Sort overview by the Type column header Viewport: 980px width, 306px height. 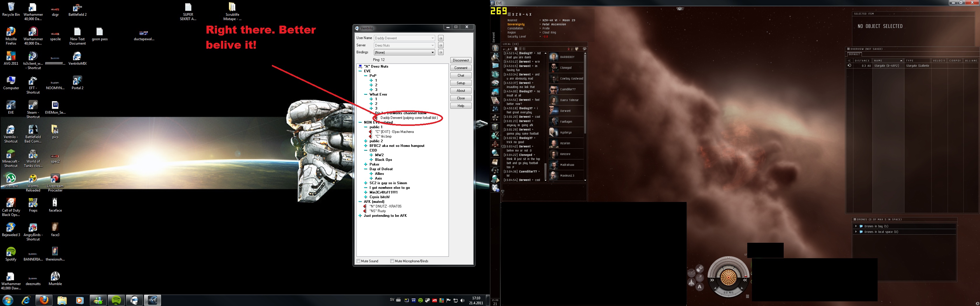917,60
